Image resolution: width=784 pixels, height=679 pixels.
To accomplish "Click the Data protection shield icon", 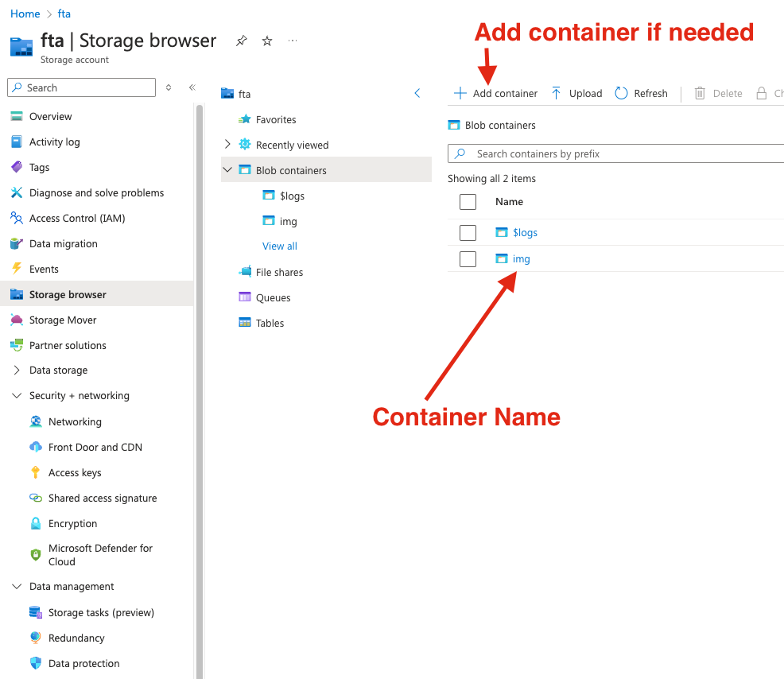I will (36, 663).
